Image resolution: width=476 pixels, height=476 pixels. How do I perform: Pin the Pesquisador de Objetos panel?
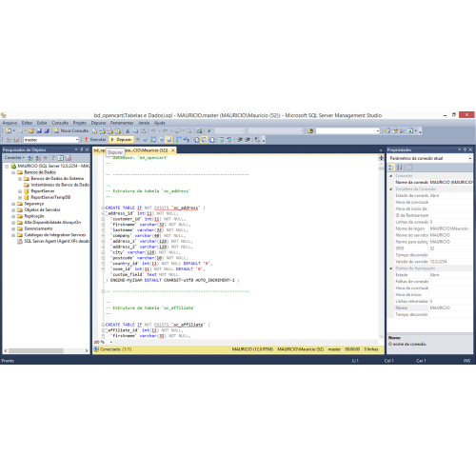pos(82,149)
